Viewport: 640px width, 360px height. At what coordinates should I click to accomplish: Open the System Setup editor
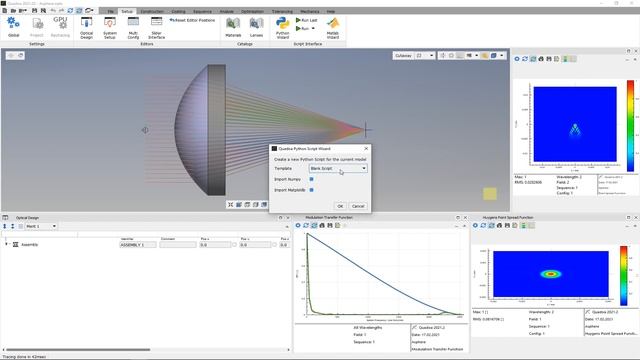(110, 28)
